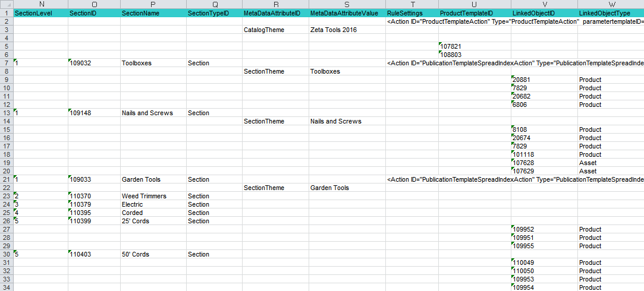The height and width of the screenshot is (291, 644).
Task: Click the MetaDataAttributeValue header cell
Action: [347, 12]
